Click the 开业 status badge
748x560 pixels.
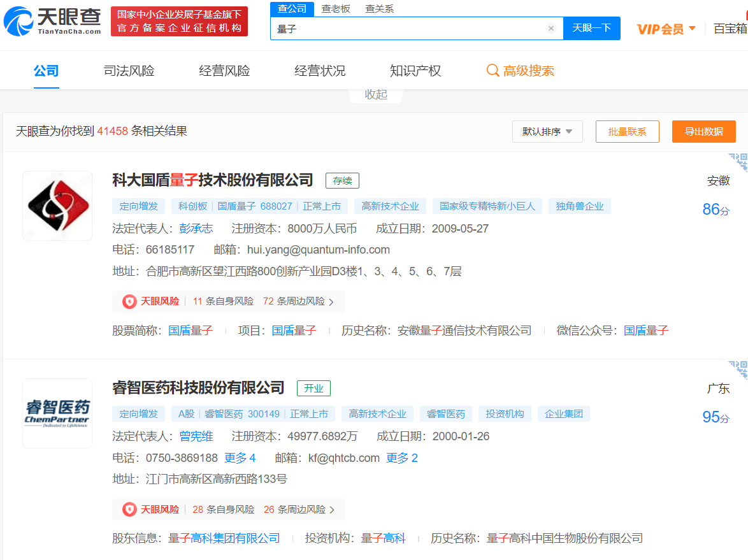pos(313,388)
